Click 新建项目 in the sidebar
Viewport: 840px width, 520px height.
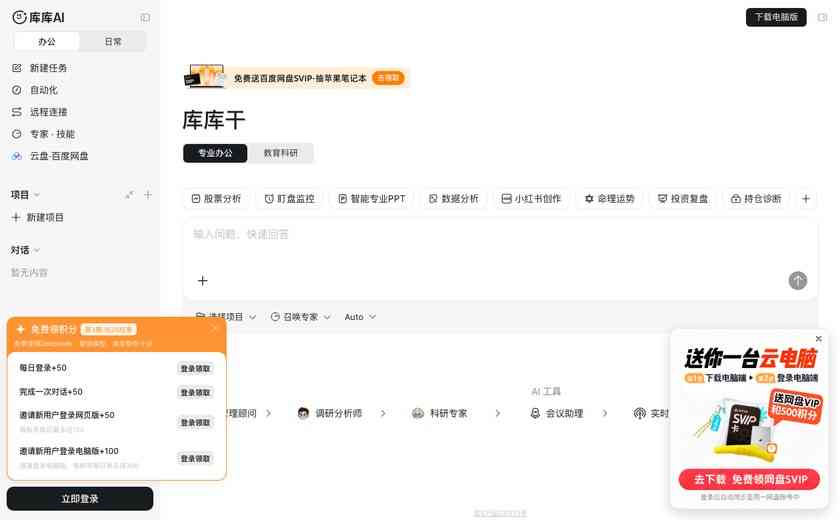[x=38, y=217]
